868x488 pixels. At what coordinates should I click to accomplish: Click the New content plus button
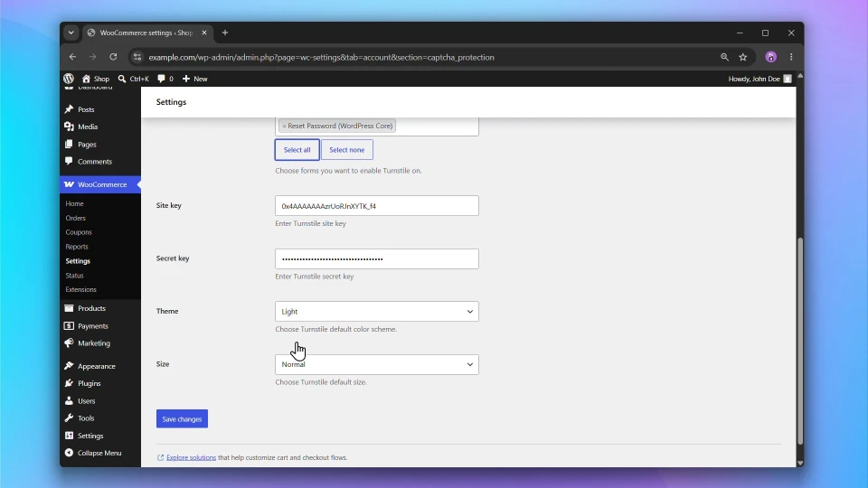coord(195,79)
